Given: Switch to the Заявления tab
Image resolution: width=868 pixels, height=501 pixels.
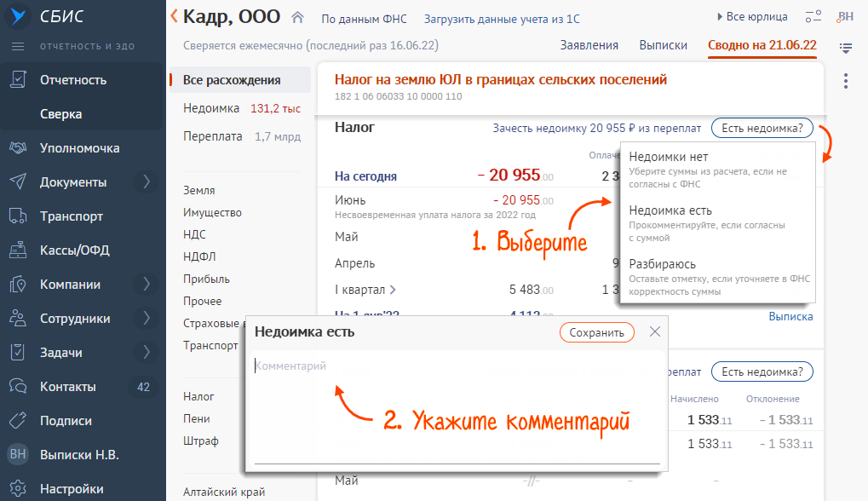Looking at the screenshot, I should (589, 45).
